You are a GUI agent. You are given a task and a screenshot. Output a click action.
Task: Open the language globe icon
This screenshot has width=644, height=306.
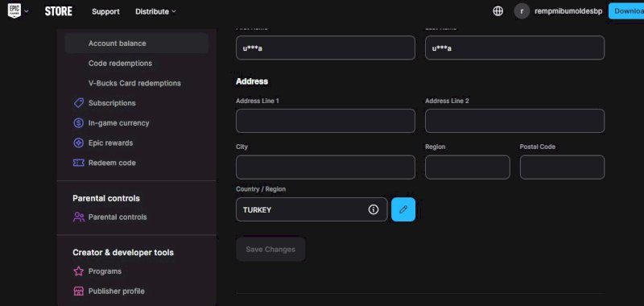(x=497, y=11)
